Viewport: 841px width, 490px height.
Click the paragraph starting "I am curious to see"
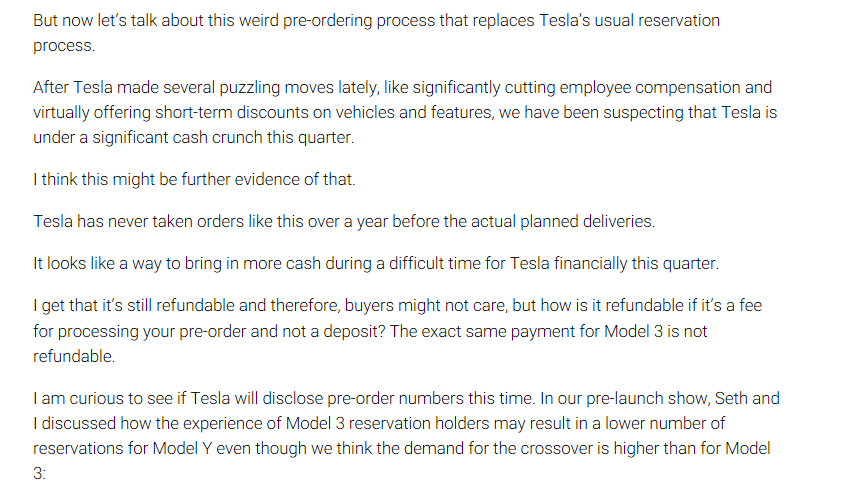click(x=406, y=436)
